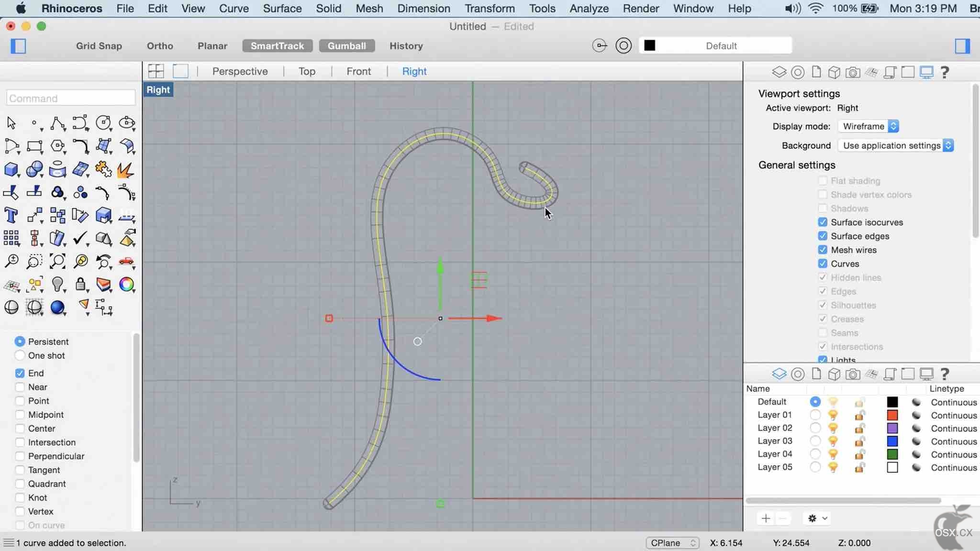Uncheck the End object snap
The image size is (980, 551).
tap(20, 373)
